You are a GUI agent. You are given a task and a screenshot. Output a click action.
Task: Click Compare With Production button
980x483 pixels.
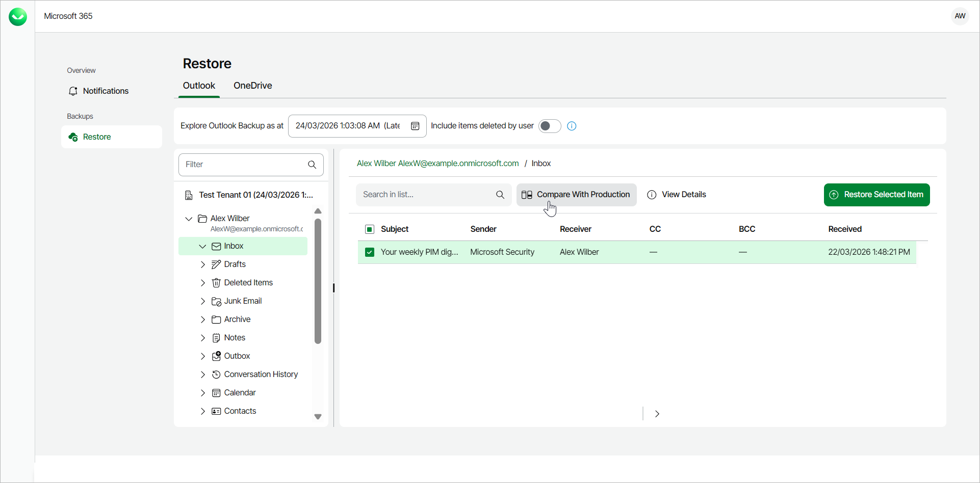click(576, 195)
